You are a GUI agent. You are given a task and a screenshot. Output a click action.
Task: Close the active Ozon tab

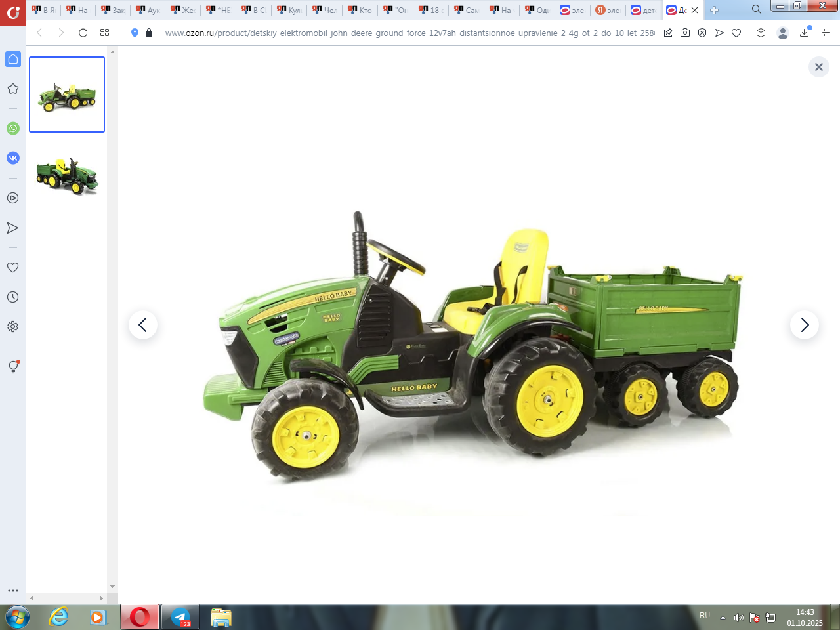click(694, 10)
